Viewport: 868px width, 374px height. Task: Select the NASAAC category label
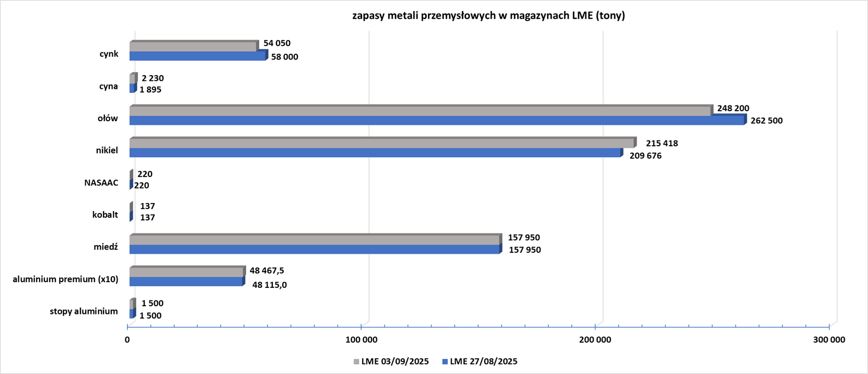coord(101,183)
